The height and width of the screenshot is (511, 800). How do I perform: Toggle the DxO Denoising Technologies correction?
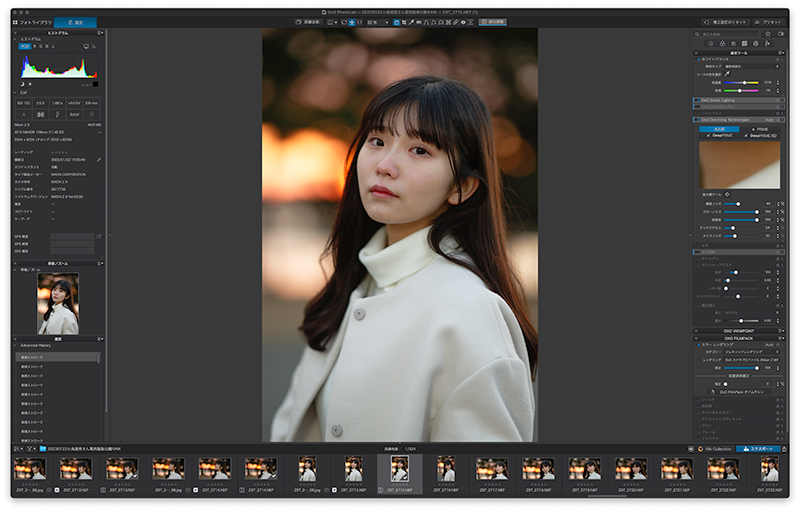pyautogui.click(x=697, y=120)
